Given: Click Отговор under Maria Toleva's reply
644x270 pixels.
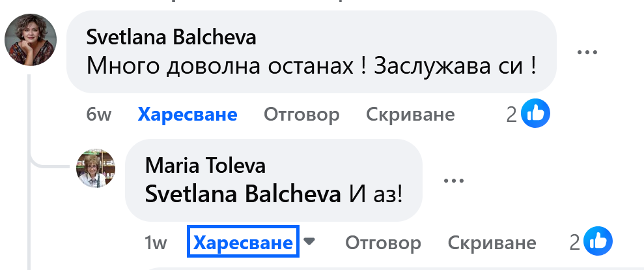Looking at the screenshot, I should click(383, 243).
